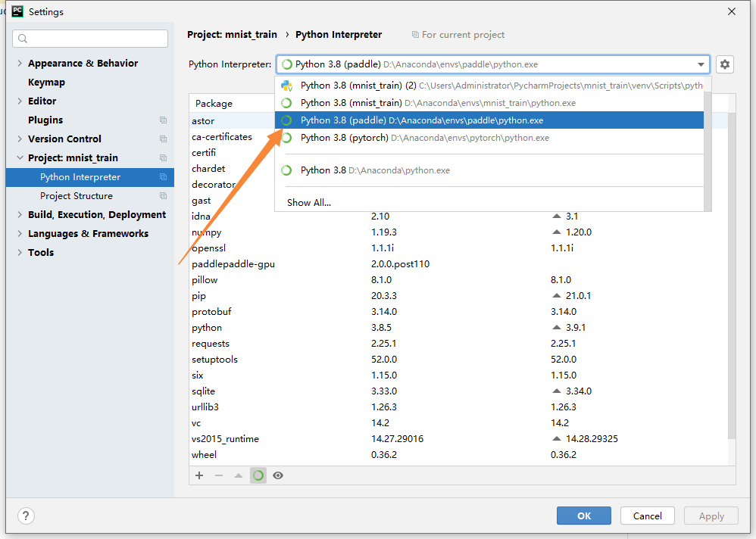Select the requests package row
756x539 pixels.
(x=458, y=344)
